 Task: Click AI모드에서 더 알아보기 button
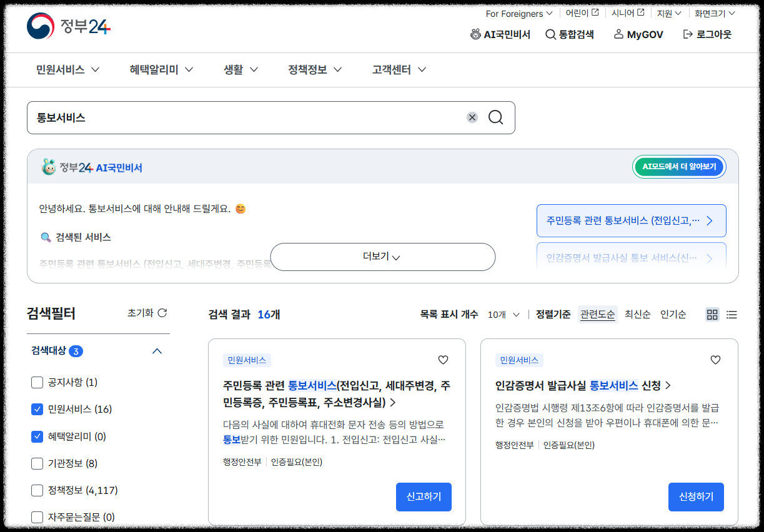click(679, 167)
